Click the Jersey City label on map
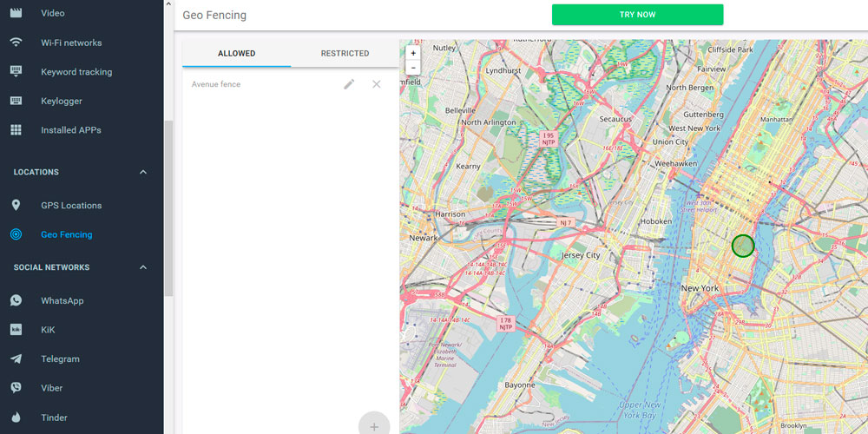 [x=581, y=255]
